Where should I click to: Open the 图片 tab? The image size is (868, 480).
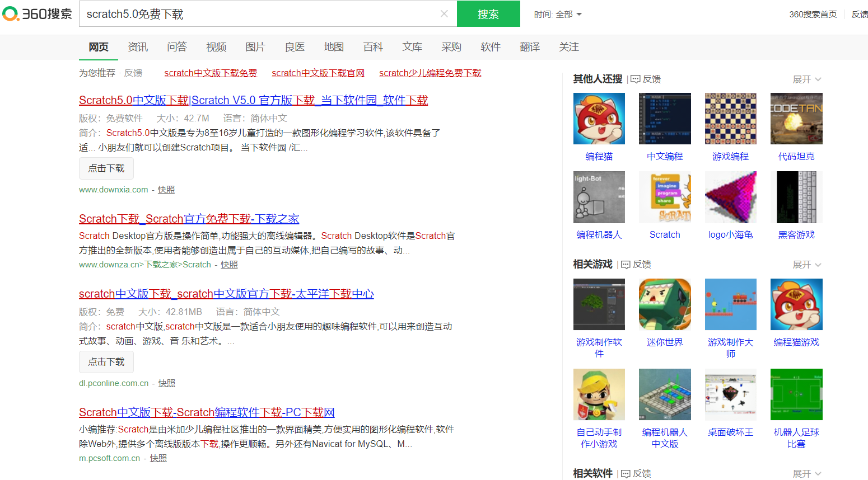[255, 47]
